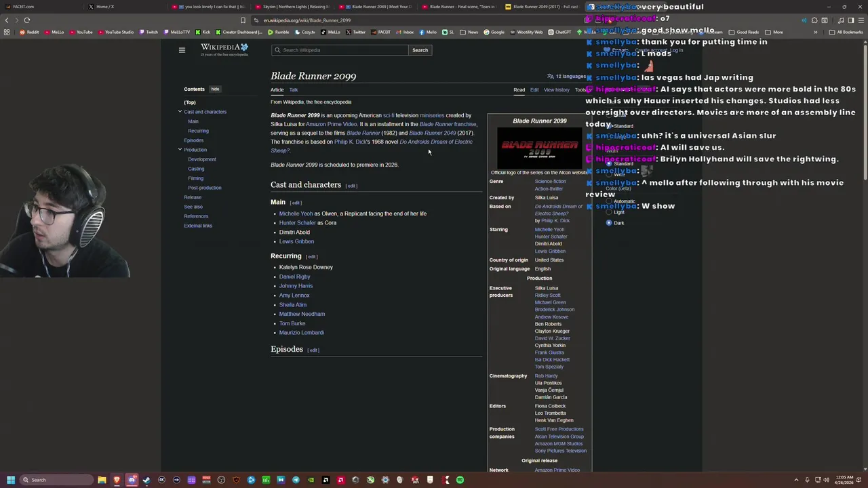Open the Michelle Yeoh link in Main cast

pyautogui.click(x=296, y=213)
